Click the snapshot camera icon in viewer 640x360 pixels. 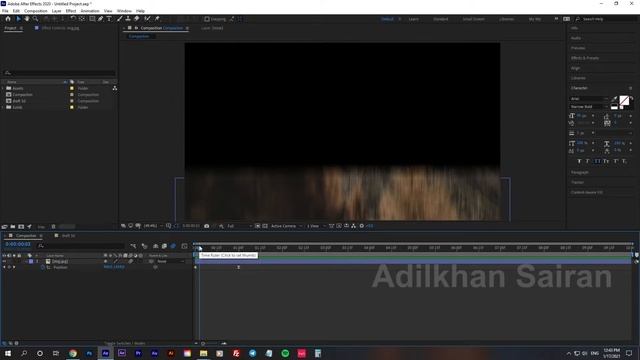click(x=207, y=226)
